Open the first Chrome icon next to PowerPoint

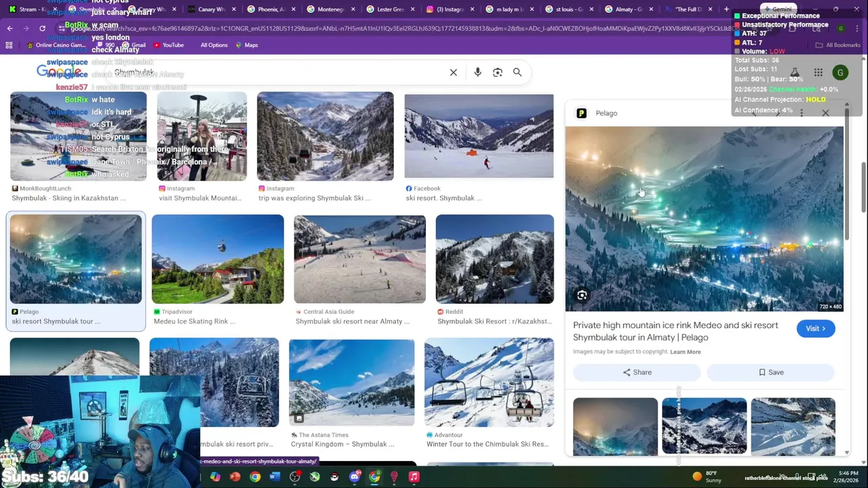pos(255,477)
